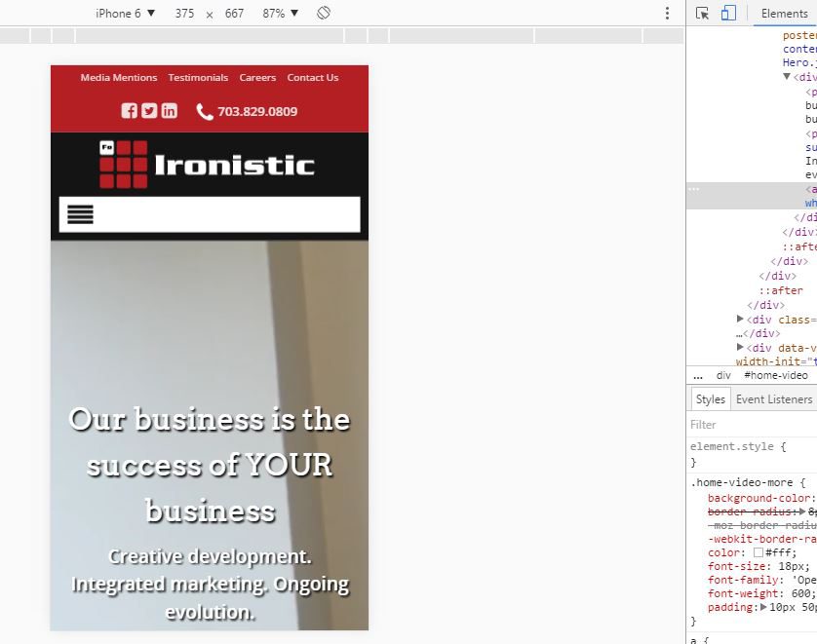Click the .home-video-more selector
This screenshot has height=644, width=817.
[x=742, y=482]
